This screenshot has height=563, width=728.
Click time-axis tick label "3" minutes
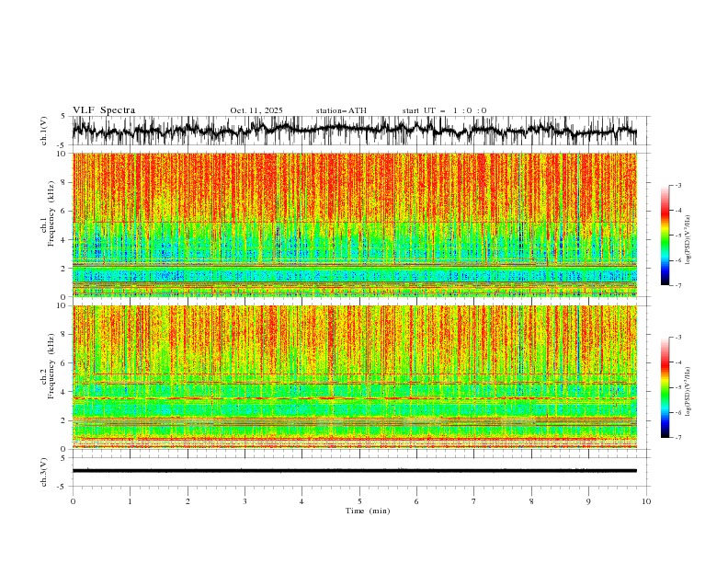[245, 501]
